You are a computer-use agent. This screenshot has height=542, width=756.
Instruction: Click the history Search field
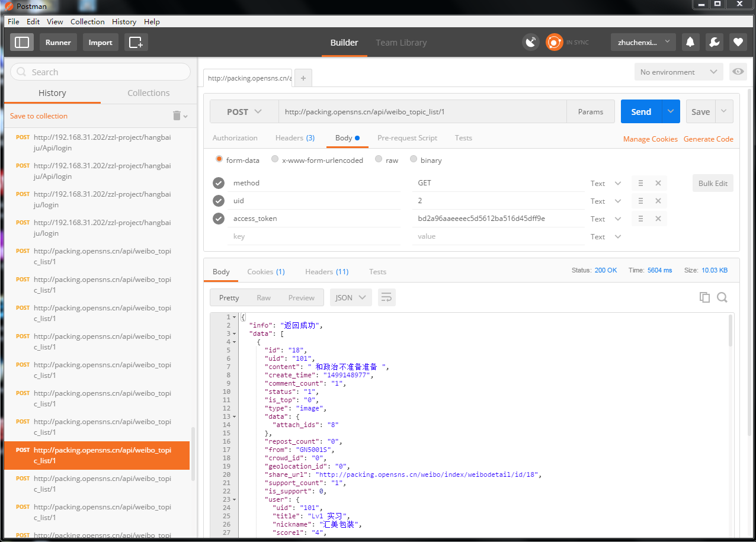pyautogui.click(x=100, y=72)
